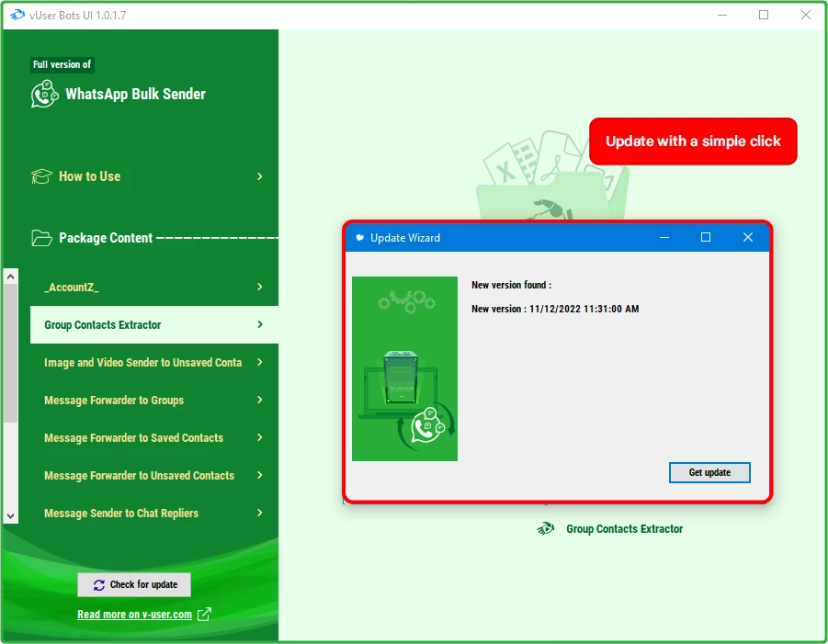The height and width of the screenshot is (644, 828).
Task: Minimize the vUser Bots UI window
Action: pyautogui.click(x=722, y=15)
